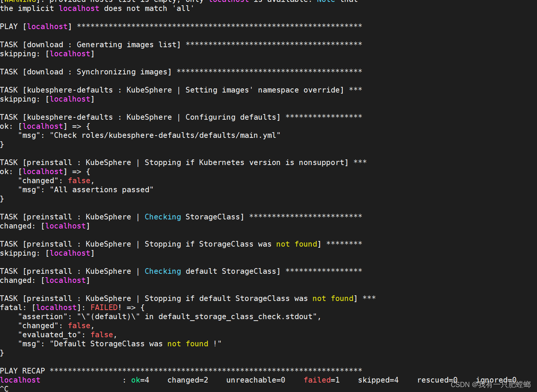Click 'localhost' host name in the play recap row
Image resolution: width=537 pixels, height=392 pixels.
[x=20, y=380]
